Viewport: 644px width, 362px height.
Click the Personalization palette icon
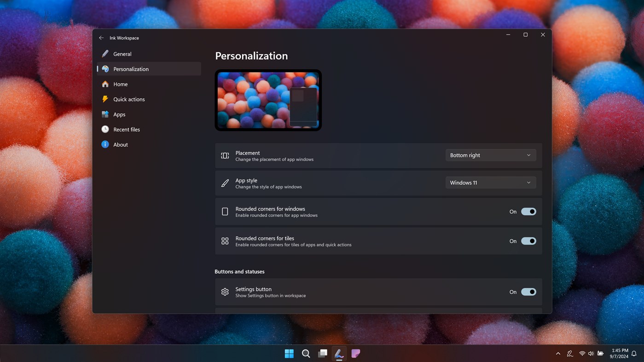[x=105, y=69]
